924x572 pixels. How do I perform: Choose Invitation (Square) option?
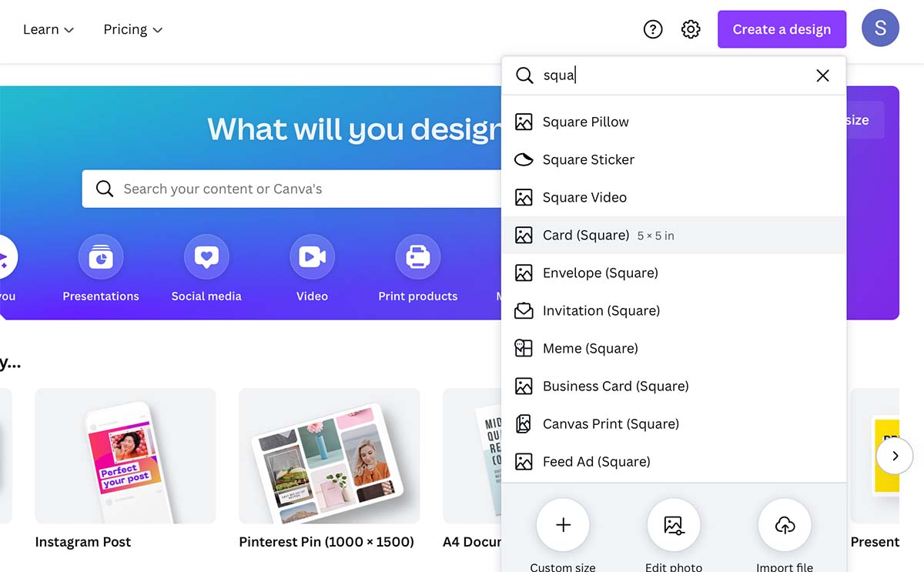point(674,310)
